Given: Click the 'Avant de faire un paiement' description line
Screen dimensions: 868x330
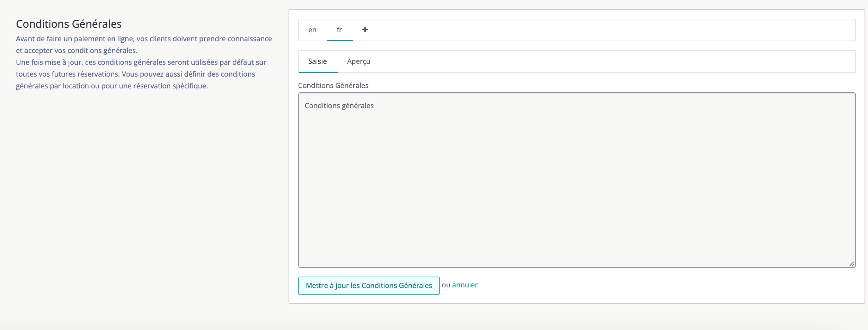Looking at the screenshot, I should (x=144, y=39).
